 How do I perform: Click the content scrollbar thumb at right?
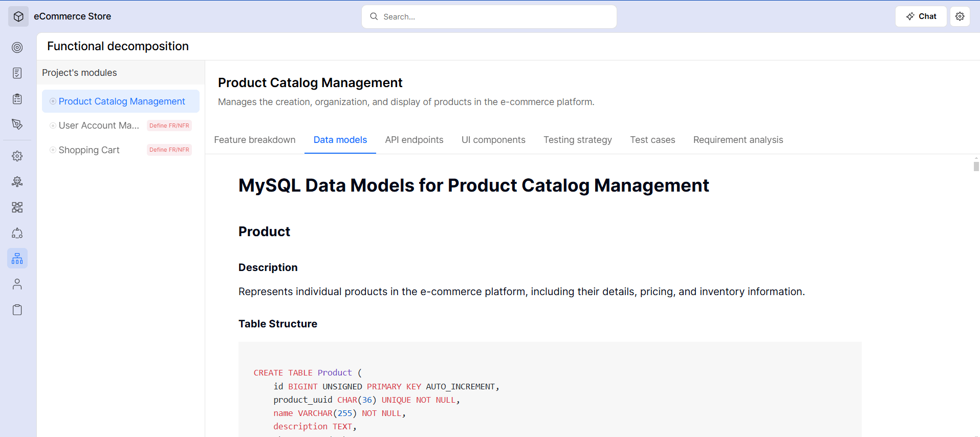(x=976, y=167)
